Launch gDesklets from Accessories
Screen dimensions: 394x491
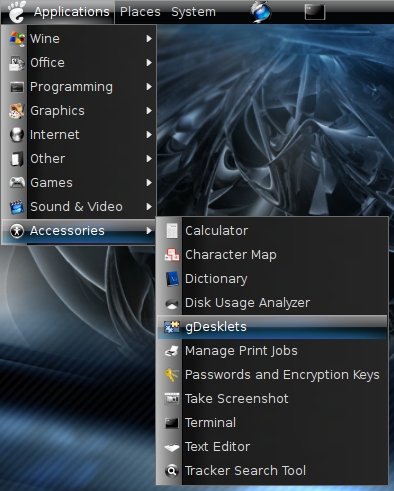click(x=272, y=327)
